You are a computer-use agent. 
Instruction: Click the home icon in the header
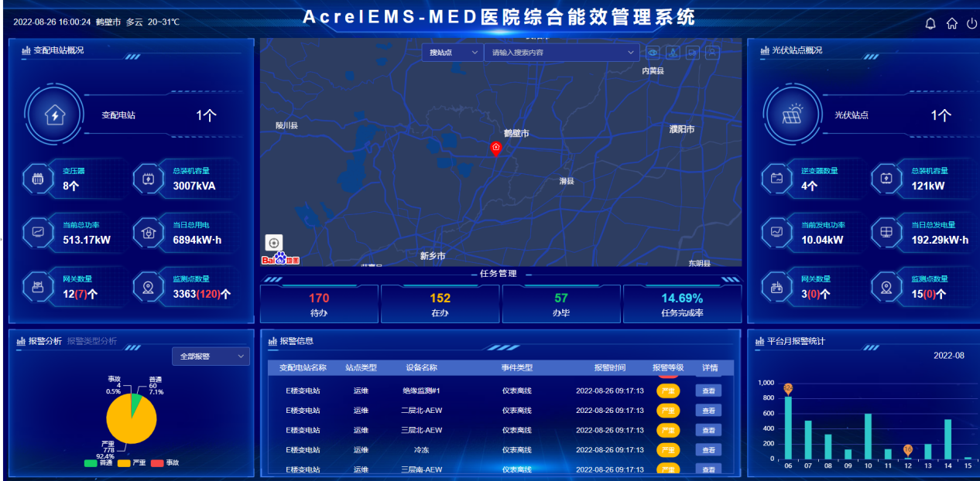[951, 23]
